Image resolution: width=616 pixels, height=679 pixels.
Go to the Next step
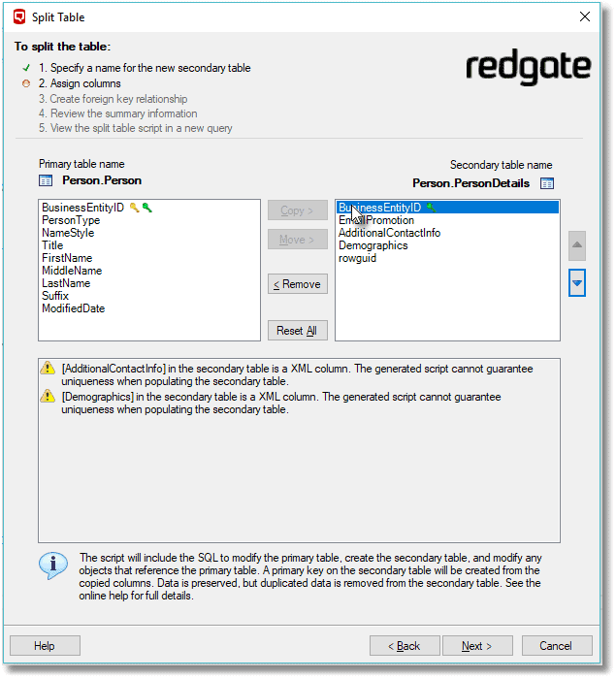point(477,646)
